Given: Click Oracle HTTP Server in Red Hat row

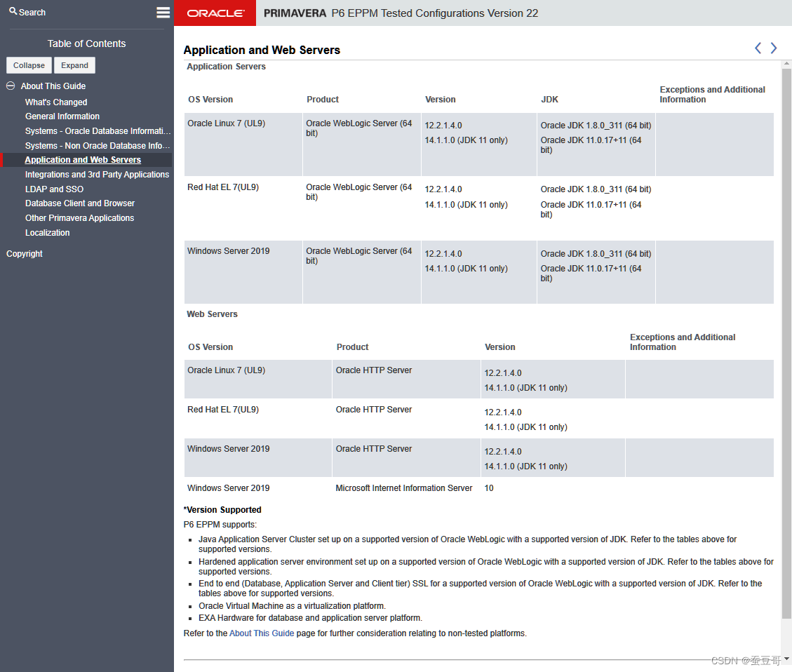Looking at the screenshot, I should tap(374, 410).
